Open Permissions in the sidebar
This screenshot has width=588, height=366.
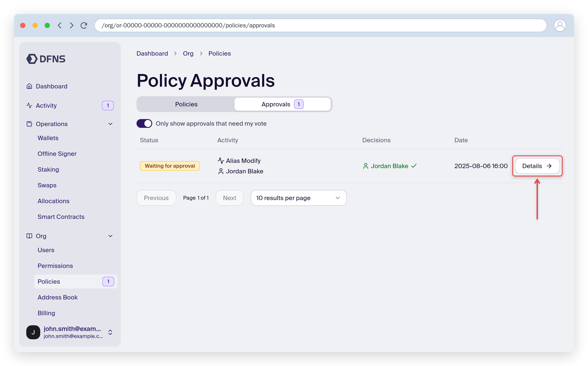pyautogui.click(x=55, y=266)
